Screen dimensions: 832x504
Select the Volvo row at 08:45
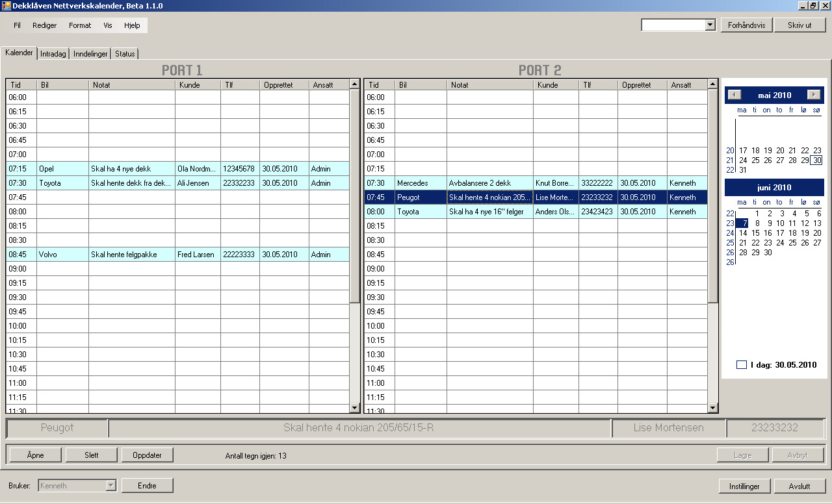(x=177, y=255)
